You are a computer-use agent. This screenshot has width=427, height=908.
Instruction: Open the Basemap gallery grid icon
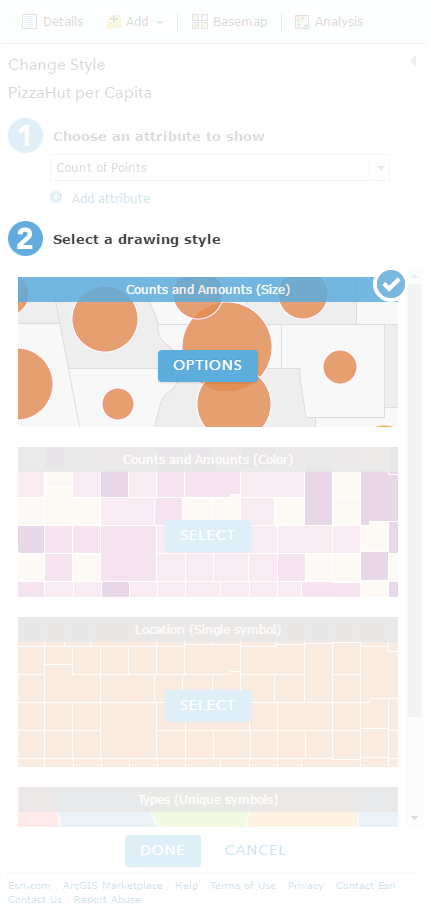[x=200, y=22]
